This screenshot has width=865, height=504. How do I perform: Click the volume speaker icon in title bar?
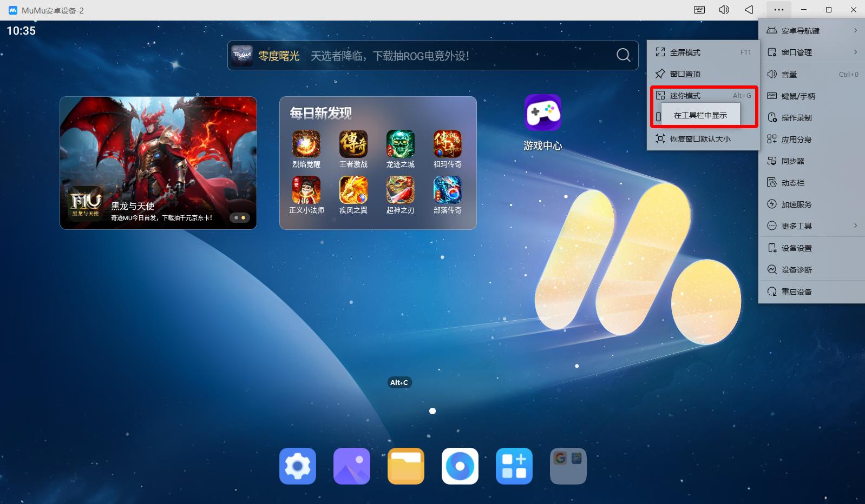(724, 10)
